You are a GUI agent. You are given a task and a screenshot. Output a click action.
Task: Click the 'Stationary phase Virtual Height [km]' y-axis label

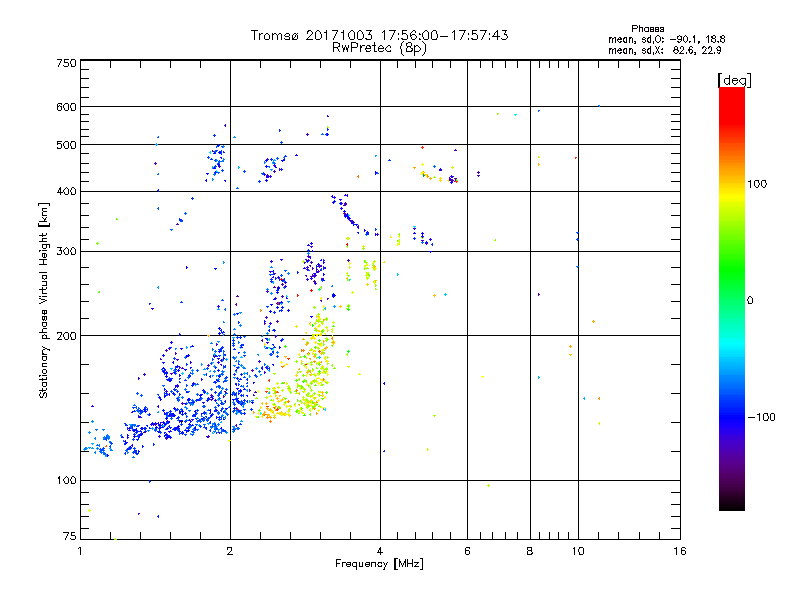tap(44, 300)
